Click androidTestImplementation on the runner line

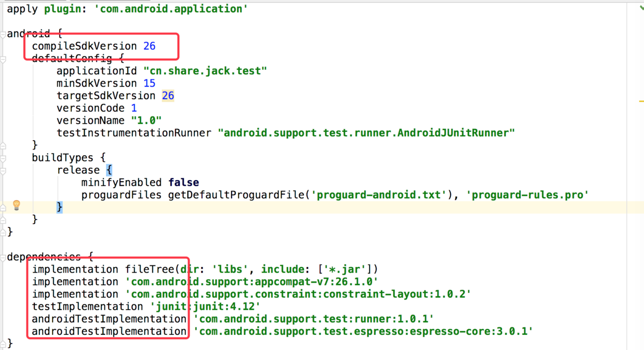tap(109, 319)
